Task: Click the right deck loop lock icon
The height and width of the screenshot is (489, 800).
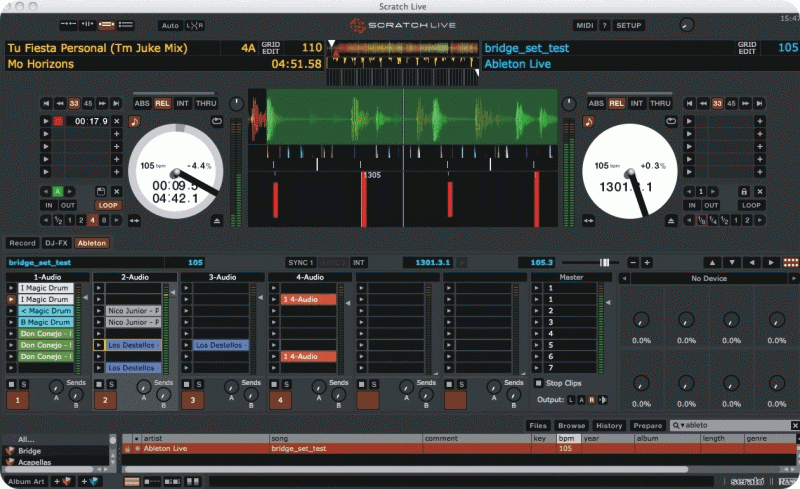Action: [743, 191]
